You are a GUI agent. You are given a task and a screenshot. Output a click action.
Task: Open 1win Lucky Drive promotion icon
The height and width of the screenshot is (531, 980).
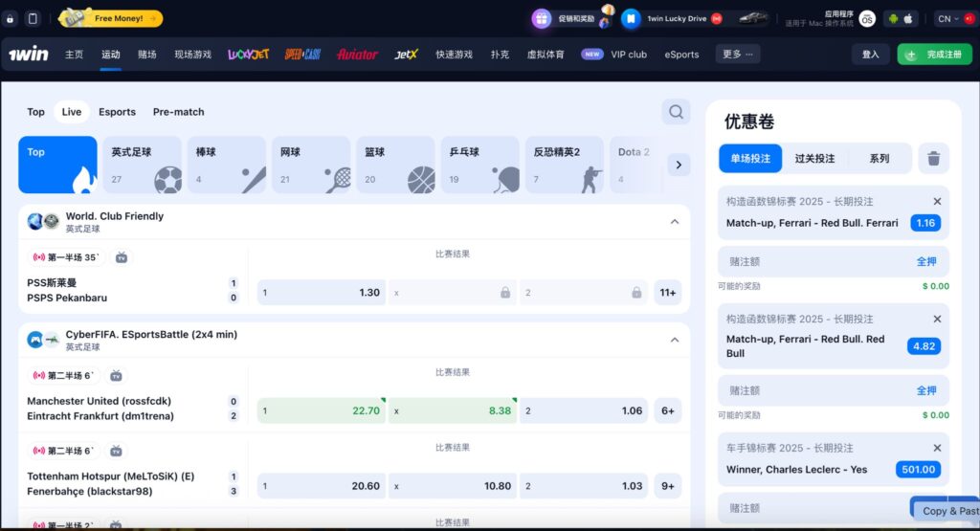[631, 19]
